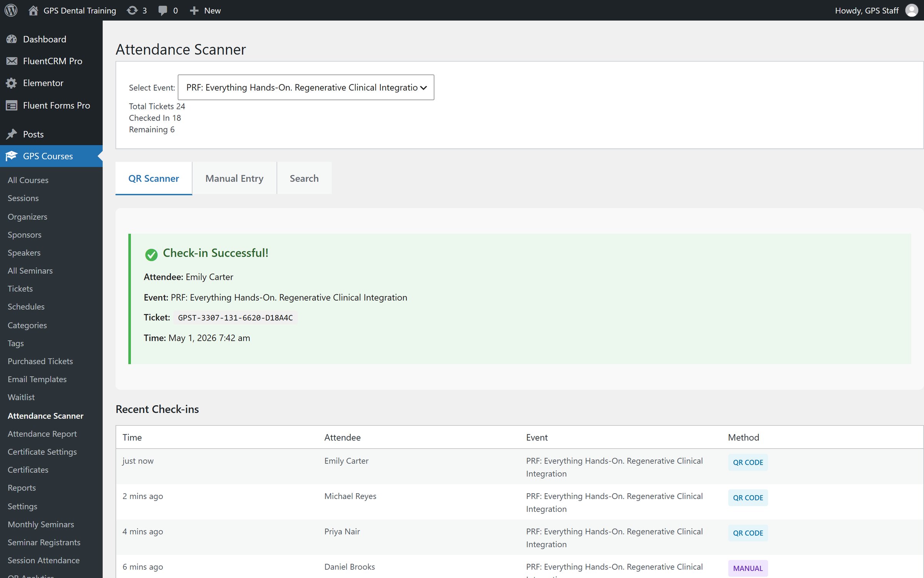Image resolution: width=924 pixels, height=578 pixels.
Task: Click Michael Reyes attendee name
Action: (x=350, y=496)
